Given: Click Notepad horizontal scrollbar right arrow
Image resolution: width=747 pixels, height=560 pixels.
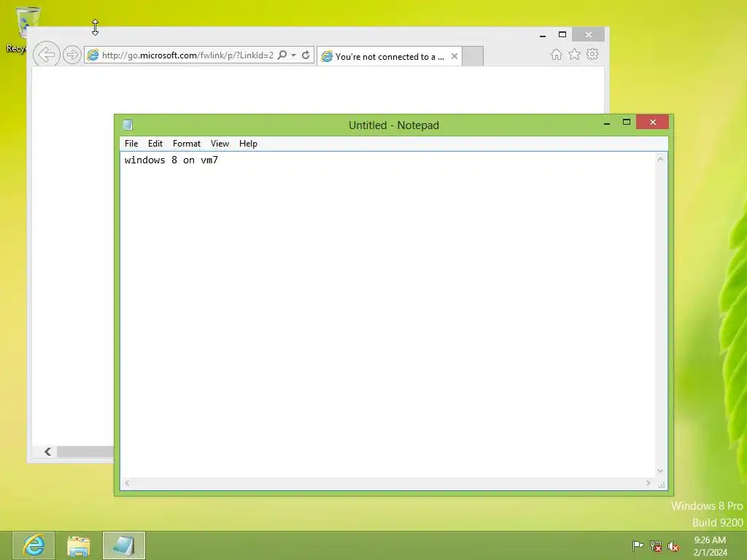Looking at the screenshot, I should pyautogui.click(x=648, y=483).
